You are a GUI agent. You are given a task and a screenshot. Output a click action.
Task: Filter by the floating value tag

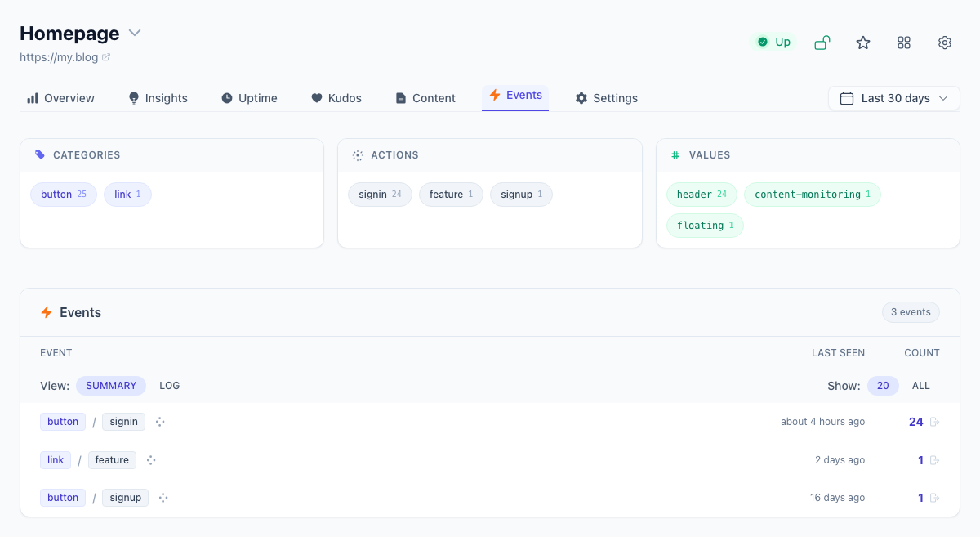click(x=705, y=226)
